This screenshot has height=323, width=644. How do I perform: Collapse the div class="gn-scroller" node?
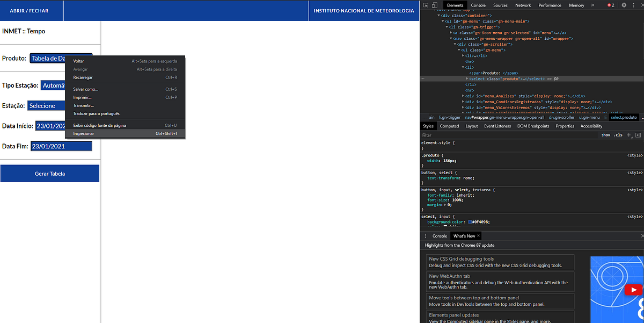click(455, 44)
